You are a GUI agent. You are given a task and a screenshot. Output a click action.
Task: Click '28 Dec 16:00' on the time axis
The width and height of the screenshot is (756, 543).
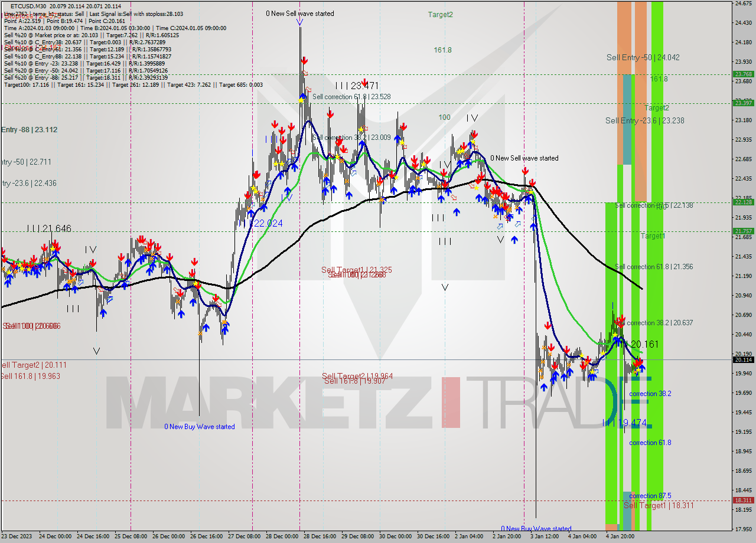click(x=320, y=537)
